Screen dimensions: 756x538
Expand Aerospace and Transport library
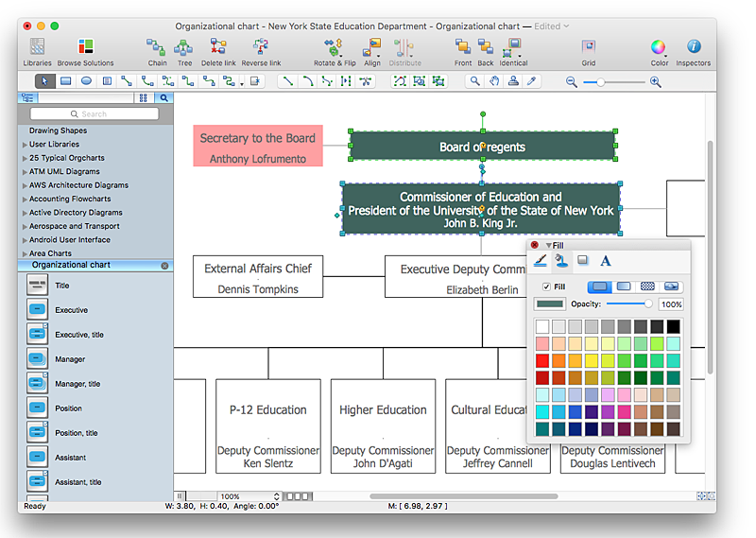[25, 226]
